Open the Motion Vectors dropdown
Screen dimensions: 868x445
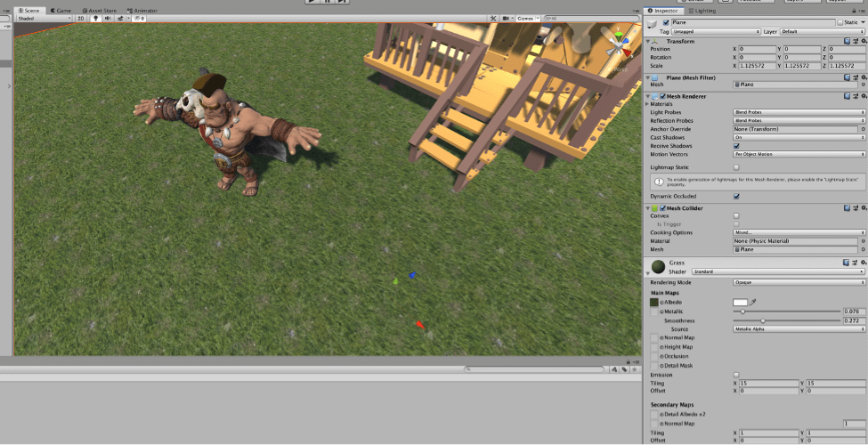pos(799,154)
